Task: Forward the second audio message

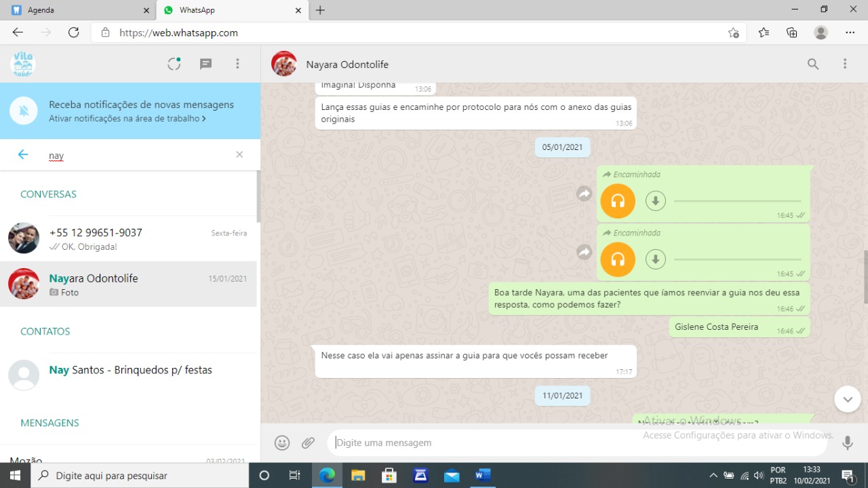Action: click(x=584, y=252)
